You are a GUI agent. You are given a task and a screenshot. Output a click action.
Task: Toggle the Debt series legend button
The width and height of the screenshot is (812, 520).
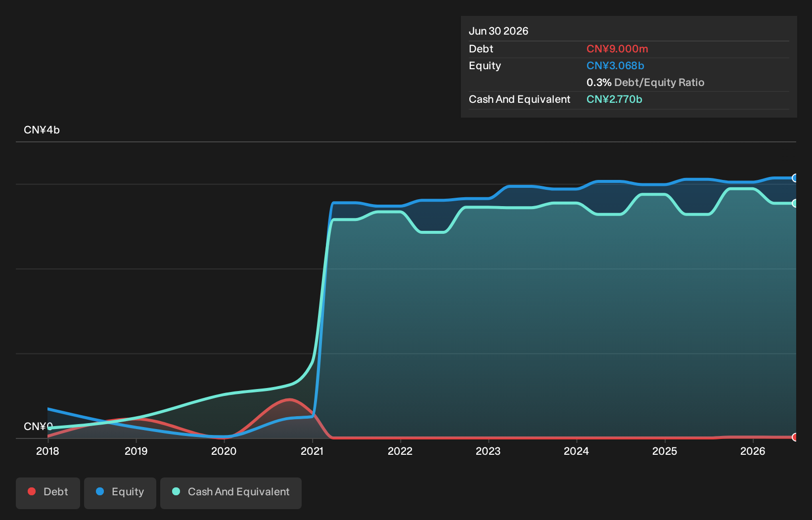[x=48, y=493]
